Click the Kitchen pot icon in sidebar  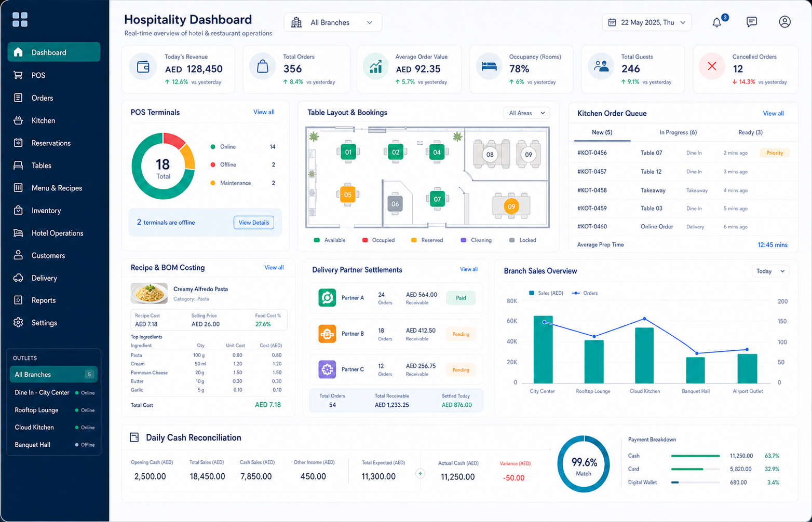[18, 120]
